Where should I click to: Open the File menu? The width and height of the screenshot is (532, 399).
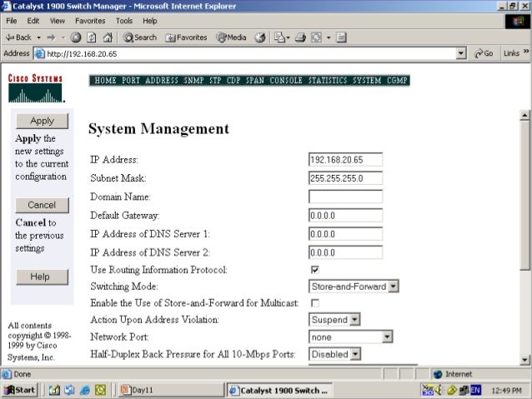pyautogui.click(x=12, y=21)
